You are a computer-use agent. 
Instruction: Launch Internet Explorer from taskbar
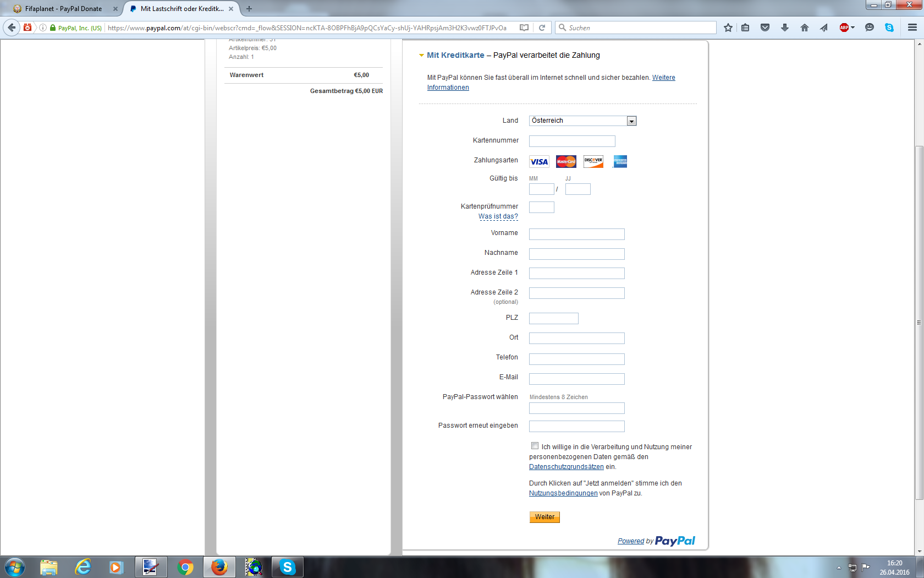83,567
